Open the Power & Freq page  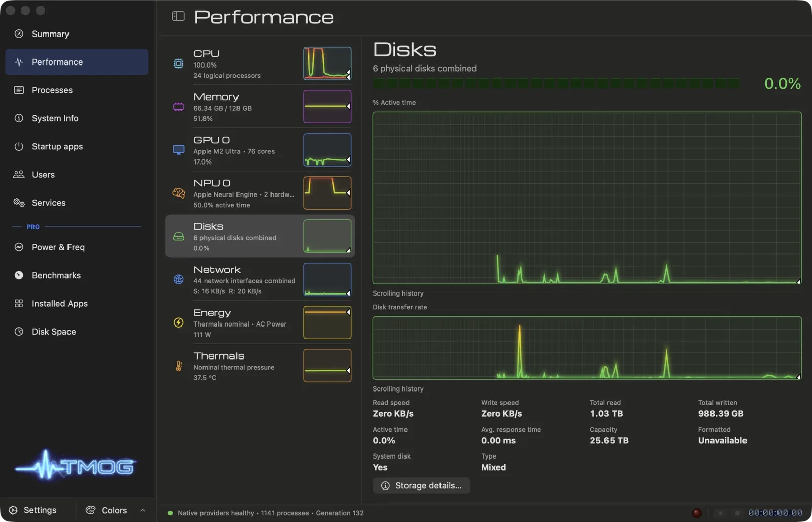coord(77,247)
